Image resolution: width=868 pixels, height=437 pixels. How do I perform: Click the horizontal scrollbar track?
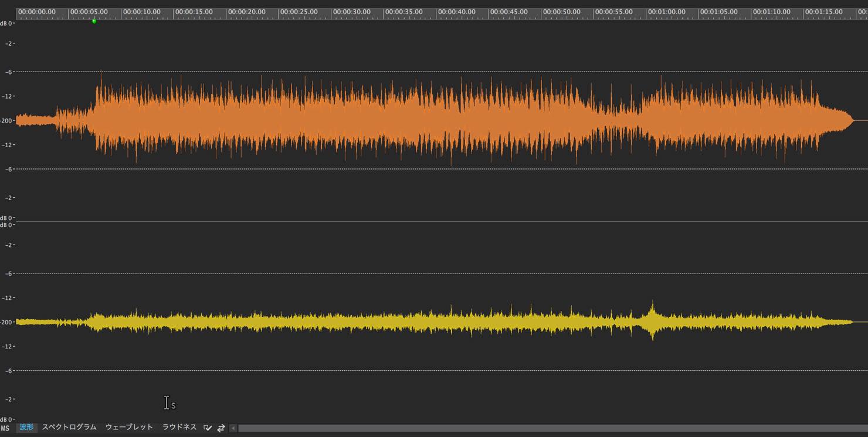coord(551,428)
